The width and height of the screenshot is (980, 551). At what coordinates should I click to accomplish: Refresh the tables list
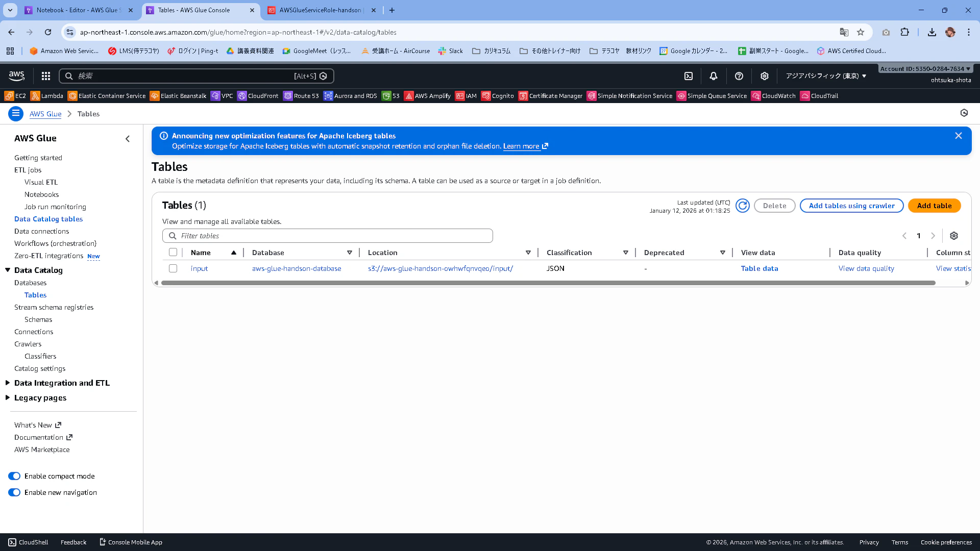pos(743,206)
